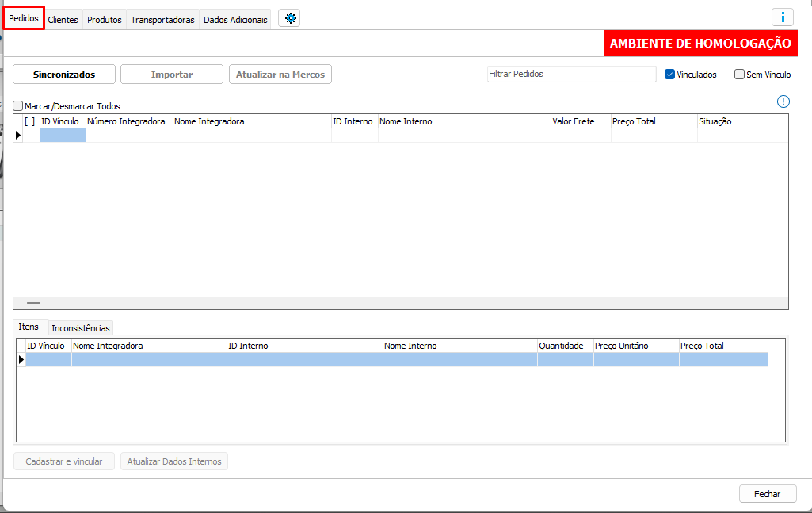Click the Filtrar Pedidos search field
The height and width of the screenshot is (513, 812).
[571, 74]
